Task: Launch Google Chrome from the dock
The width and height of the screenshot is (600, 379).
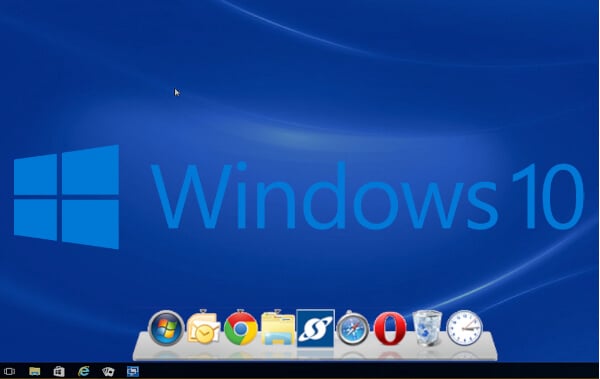Action: point(241,328)
